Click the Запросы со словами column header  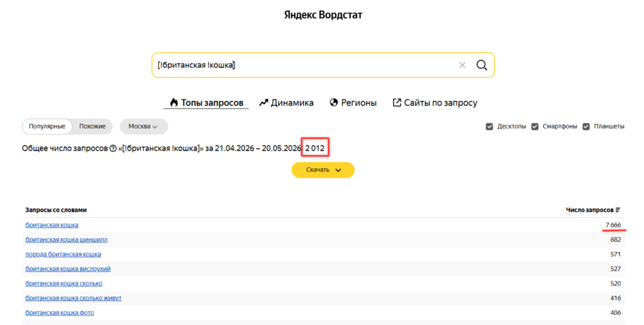point(56,210)
